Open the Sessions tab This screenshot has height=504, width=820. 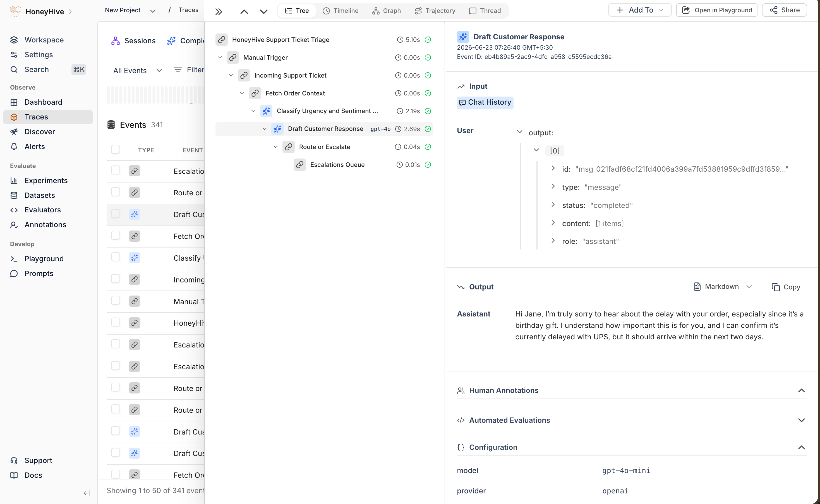click(x=133, y=41)
